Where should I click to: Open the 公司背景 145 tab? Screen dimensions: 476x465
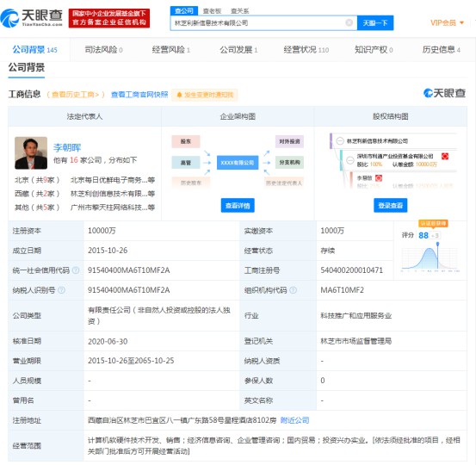point(35,49)
